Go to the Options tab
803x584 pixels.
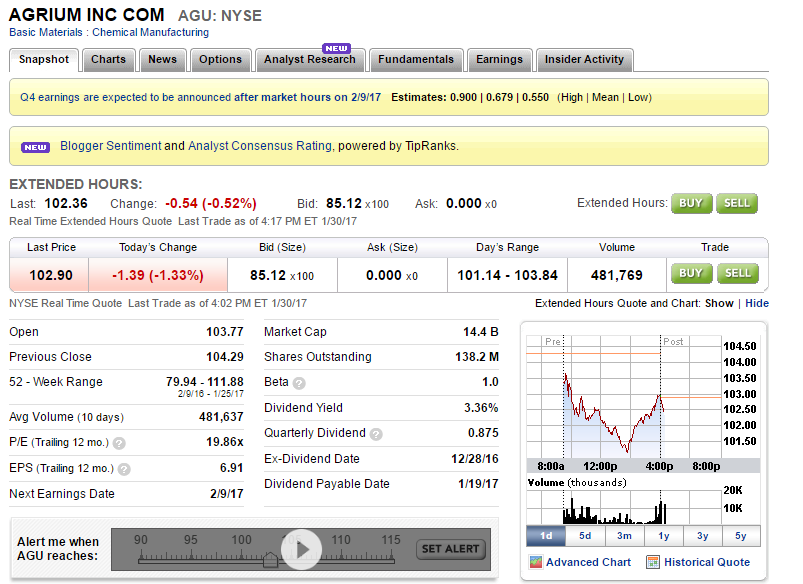pyautogui.click(x=220, y=59)
